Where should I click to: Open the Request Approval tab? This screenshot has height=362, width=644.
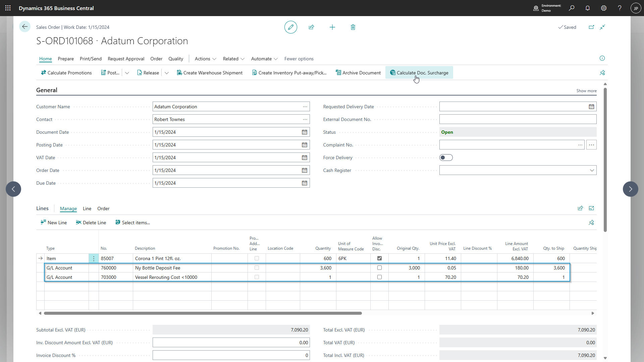[x=126, y=59]
